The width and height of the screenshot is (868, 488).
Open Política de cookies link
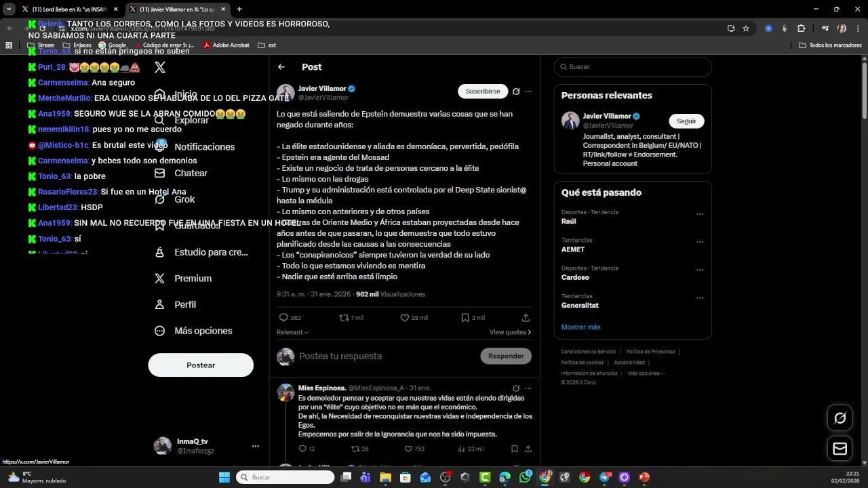[582, 363]
